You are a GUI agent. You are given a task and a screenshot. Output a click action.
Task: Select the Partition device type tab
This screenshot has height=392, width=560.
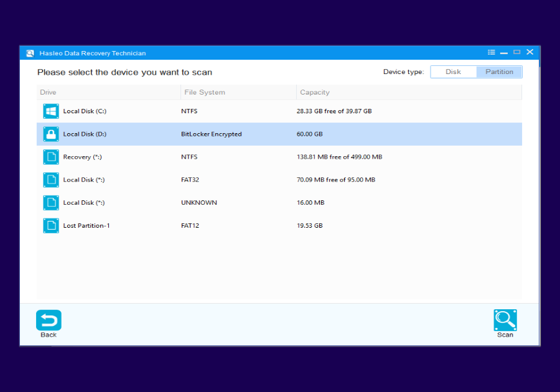pos(499,72)
